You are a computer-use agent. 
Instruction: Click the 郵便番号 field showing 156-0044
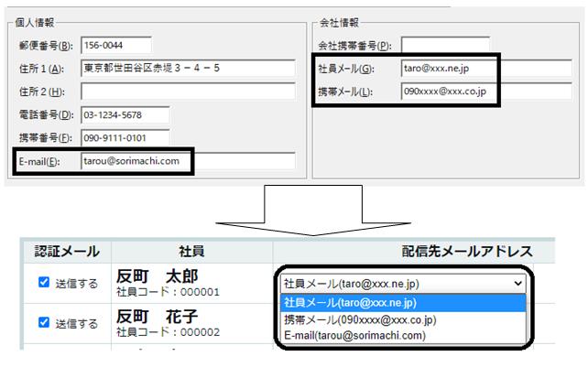(x=116, y=46)
